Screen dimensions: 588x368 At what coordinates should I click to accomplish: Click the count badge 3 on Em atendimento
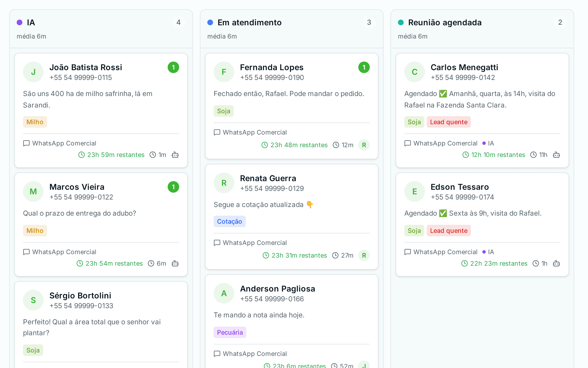point(369,22)
